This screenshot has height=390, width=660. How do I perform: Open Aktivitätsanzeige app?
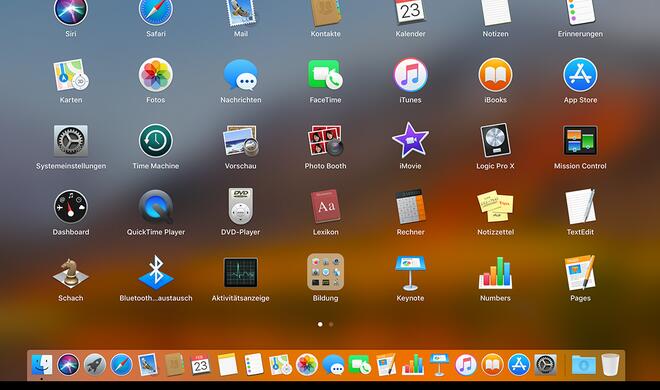click(241, 273)
